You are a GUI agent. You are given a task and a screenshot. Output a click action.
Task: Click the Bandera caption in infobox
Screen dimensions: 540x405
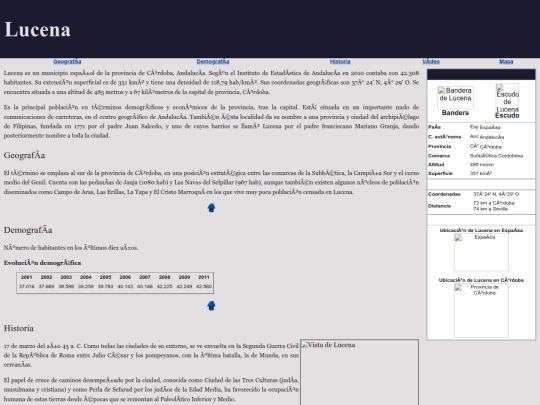(455, 113)
